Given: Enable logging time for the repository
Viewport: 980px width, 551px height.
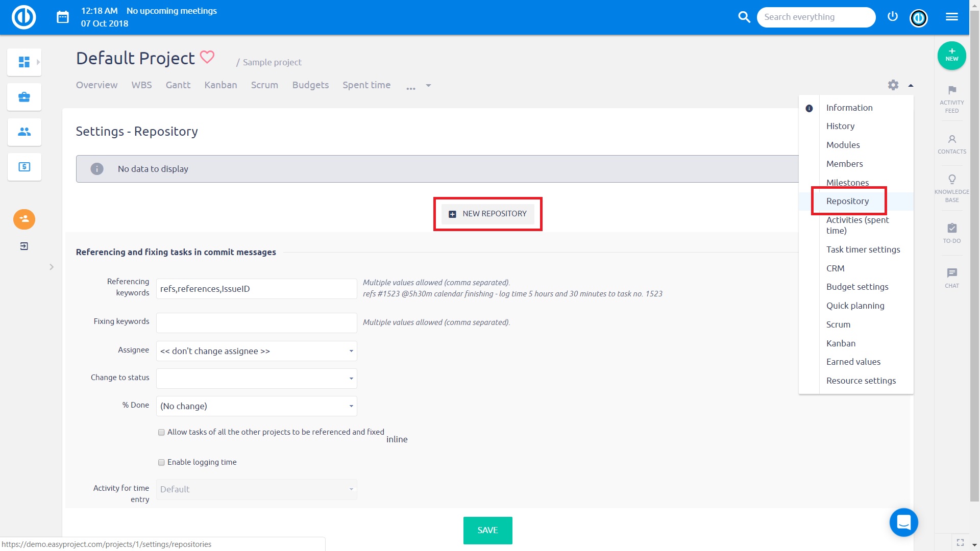Looking at the screenshot, I should pos(161,462).
